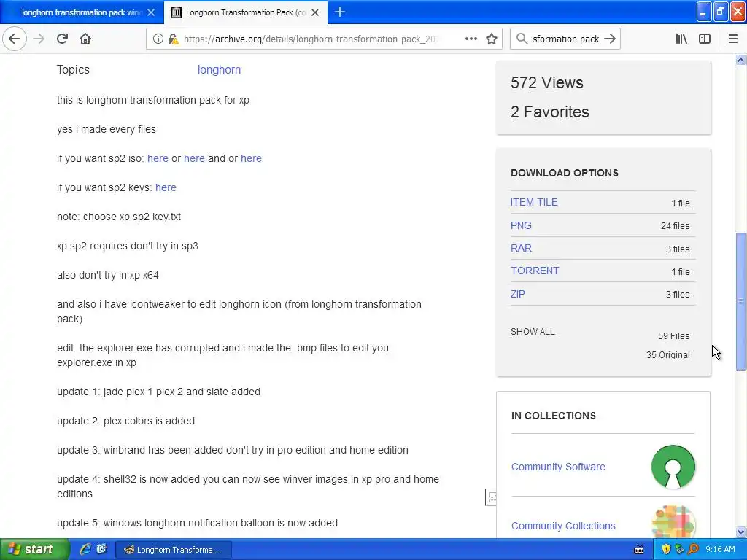Open the longhorn topic link
The width and height of the screenshot is (747, 560).
coord(219,69)
